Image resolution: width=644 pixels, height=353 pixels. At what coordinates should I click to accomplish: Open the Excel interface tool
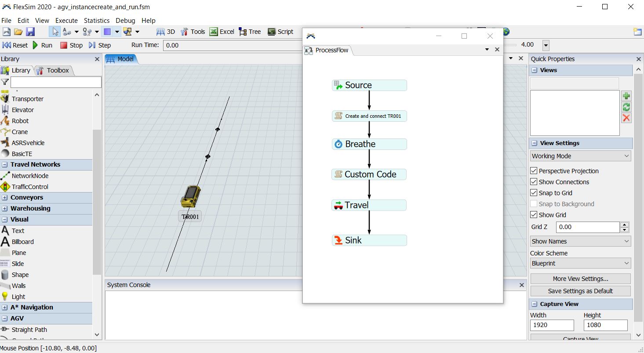coord(222,32)
